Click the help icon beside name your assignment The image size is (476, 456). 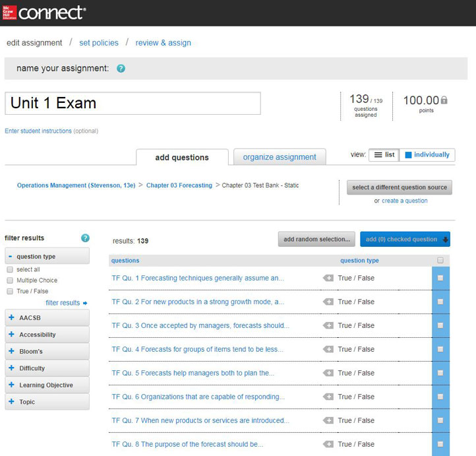[x=121, y=69]
